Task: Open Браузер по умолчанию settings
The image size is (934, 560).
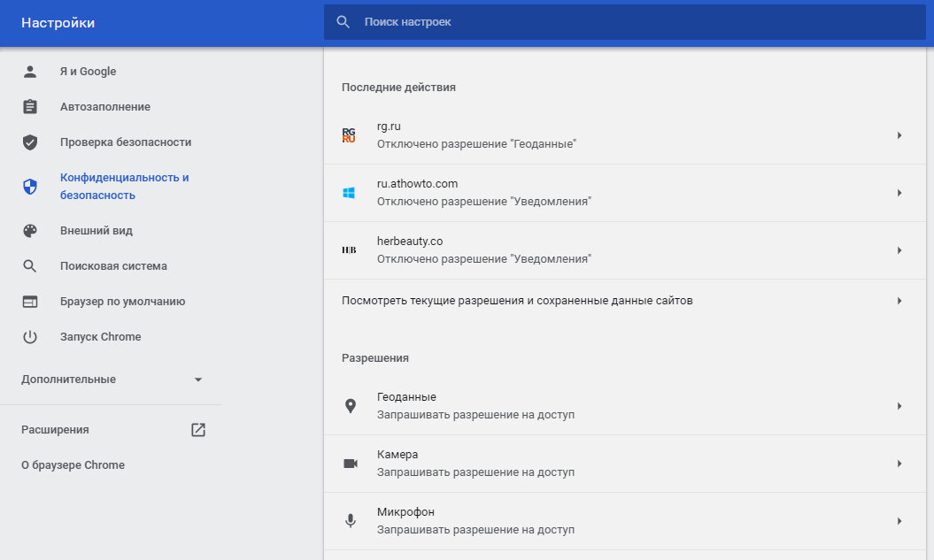Action: click(123, 302)
